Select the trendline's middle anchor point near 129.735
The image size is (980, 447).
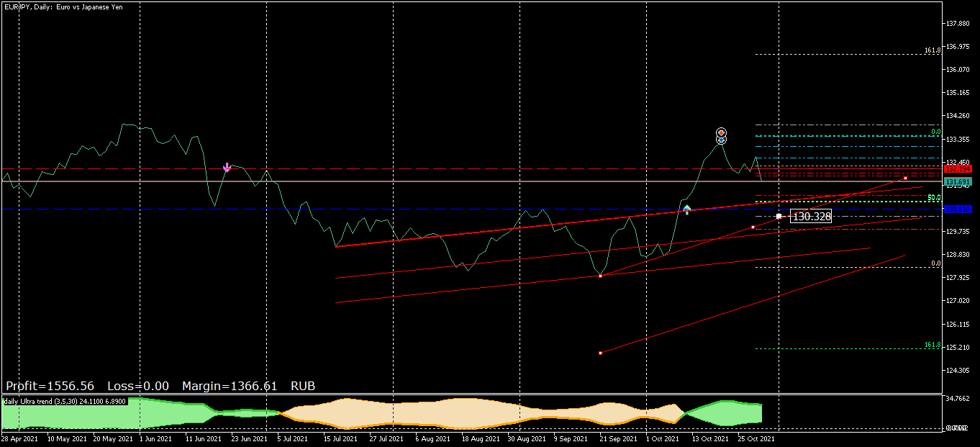tap(753, 227)
